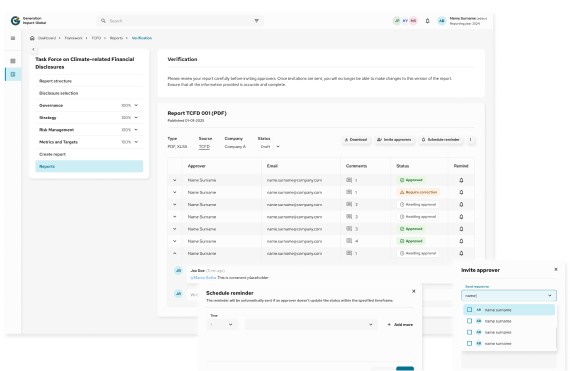Click into the top Search field

click(x=180, y=21)
